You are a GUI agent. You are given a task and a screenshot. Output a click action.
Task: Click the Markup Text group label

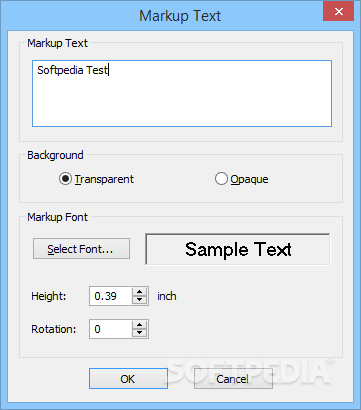(58, 43)
